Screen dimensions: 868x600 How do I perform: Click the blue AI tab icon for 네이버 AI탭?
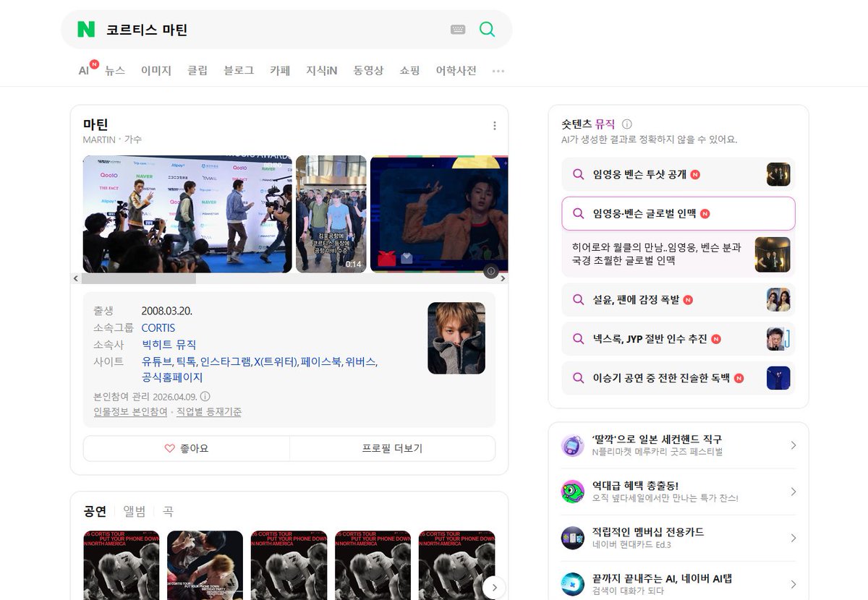click(573, 584)
